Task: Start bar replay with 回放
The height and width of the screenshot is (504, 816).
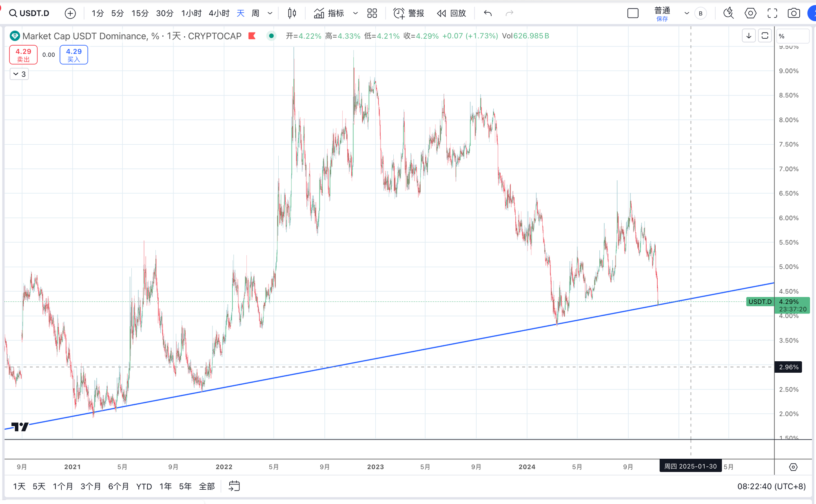Action: [x=452, y=13]
